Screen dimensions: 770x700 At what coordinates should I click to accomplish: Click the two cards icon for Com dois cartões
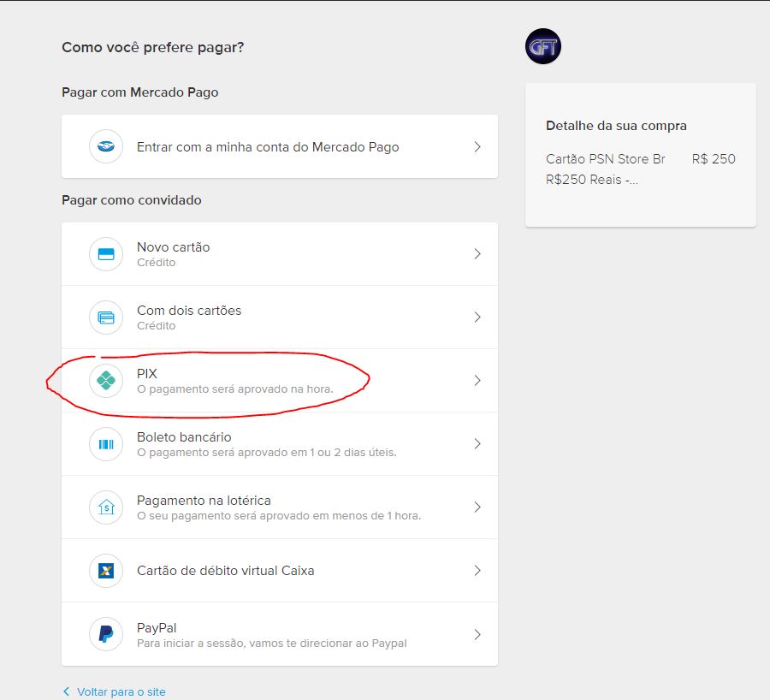tap(106, 317)
